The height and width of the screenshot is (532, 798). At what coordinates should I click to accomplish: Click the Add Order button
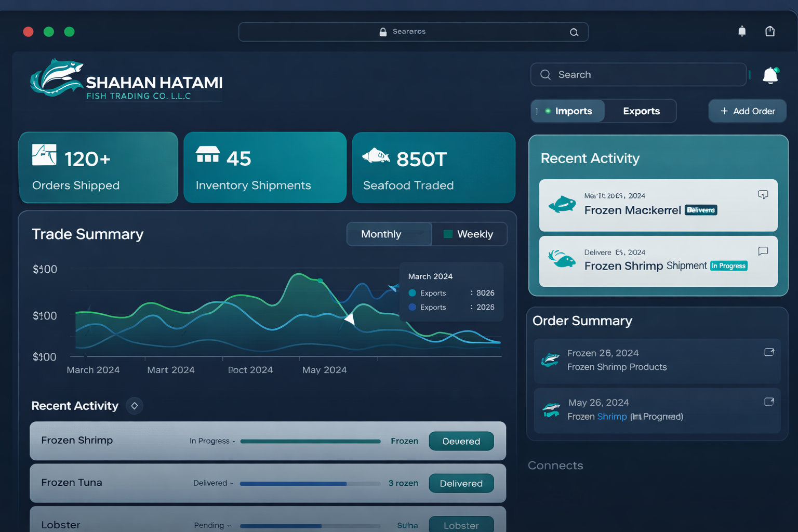coord(747,111)
